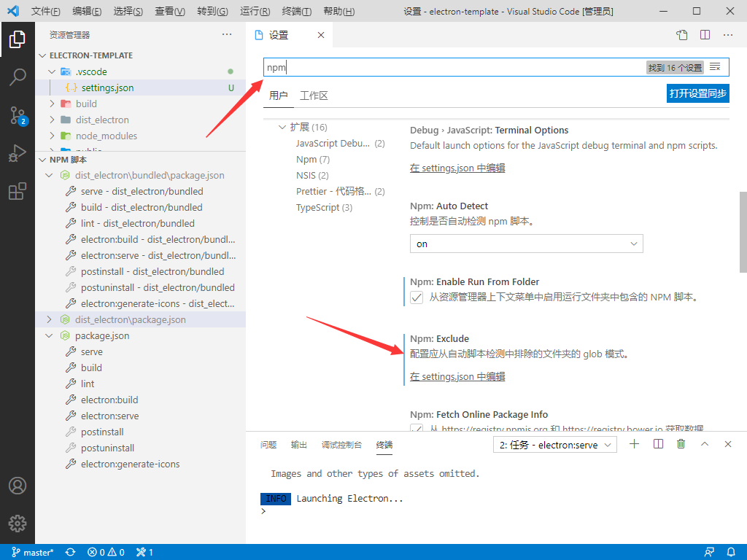The image size is (747, 560).
Task: Split the terminal panel
Action: tap(658, 444)
